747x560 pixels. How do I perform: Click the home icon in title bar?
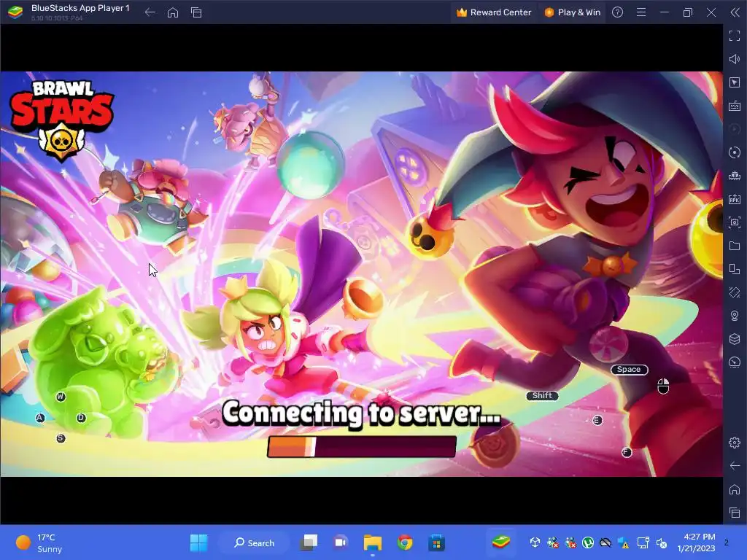click(x=173, y=12)
